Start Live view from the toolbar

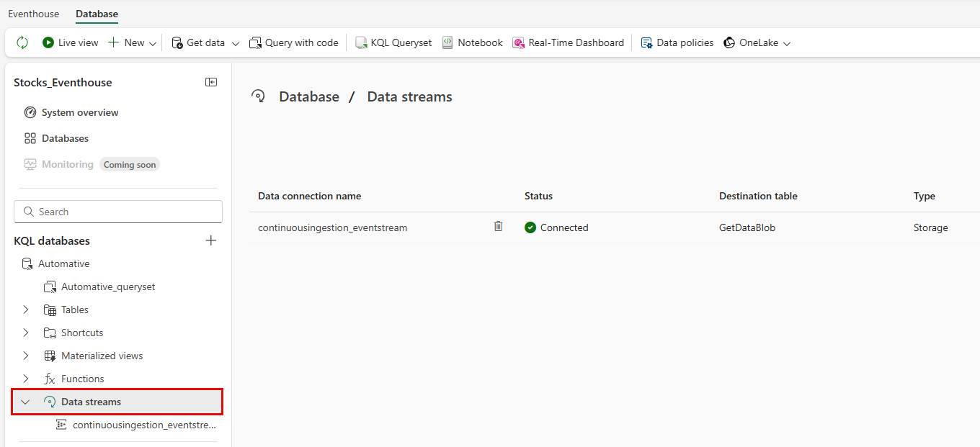pyautogui.click(x=70, y=42)
